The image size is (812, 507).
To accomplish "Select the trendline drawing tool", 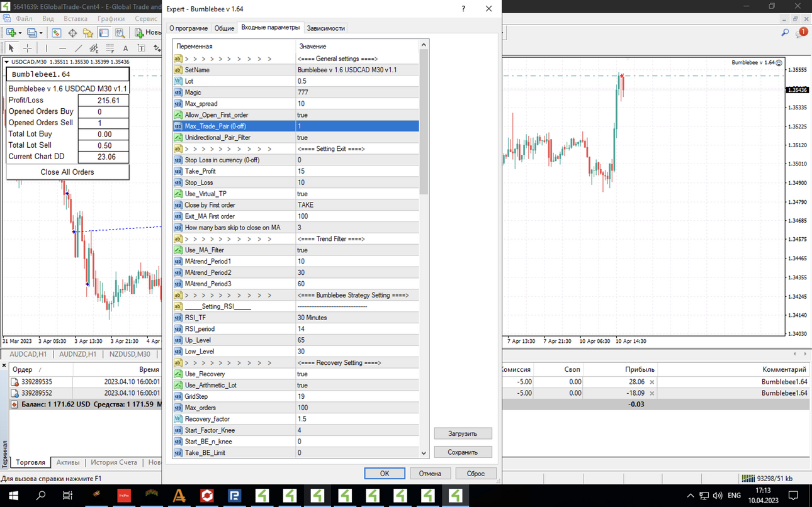I will pos(78,48).
